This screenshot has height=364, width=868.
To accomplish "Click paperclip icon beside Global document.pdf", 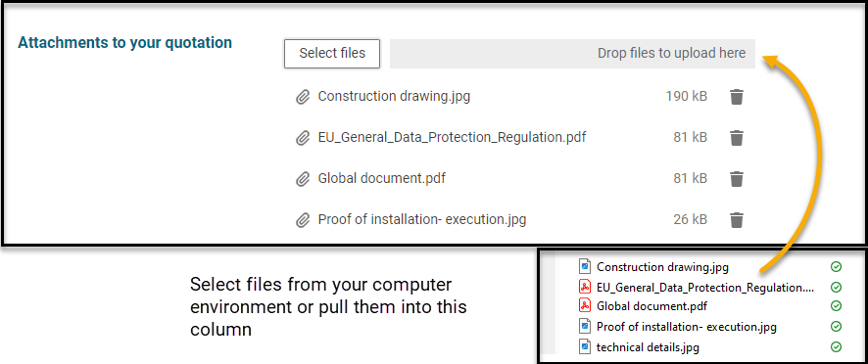I will click(x=303, y=179).
